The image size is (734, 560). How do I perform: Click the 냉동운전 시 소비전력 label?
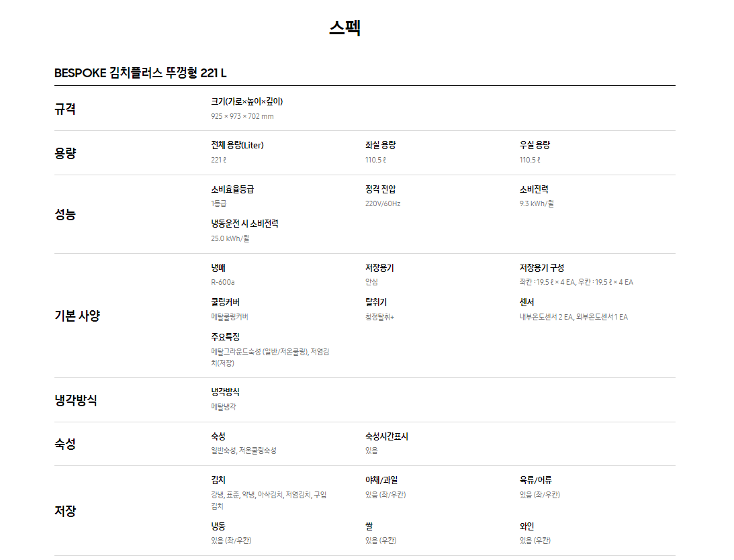[244, 224]
